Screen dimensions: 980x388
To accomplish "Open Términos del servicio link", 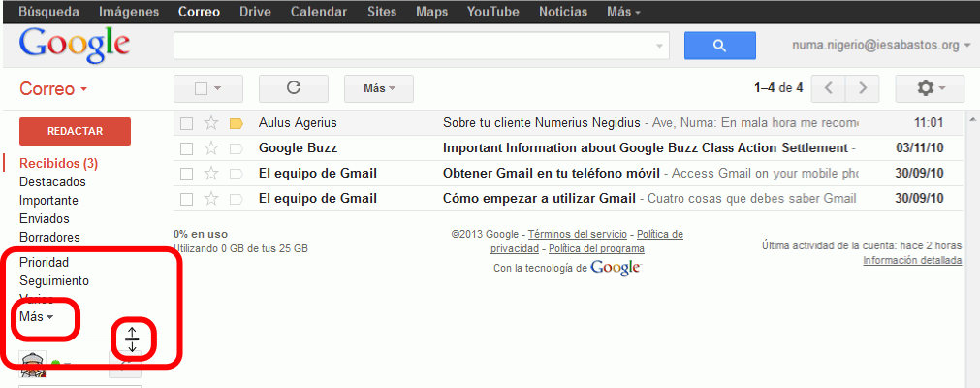I will pos(578,234).
